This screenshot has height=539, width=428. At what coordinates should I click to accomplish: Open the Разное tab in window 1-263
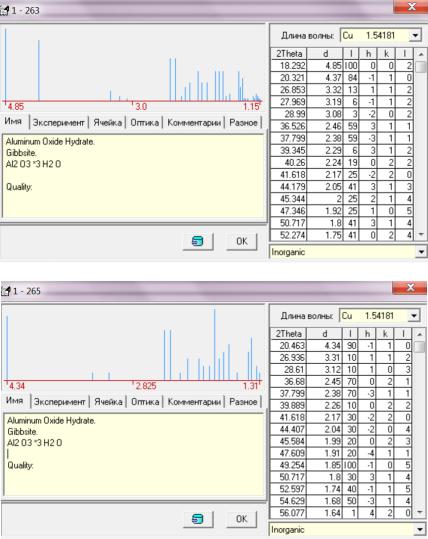click(243, 123)
